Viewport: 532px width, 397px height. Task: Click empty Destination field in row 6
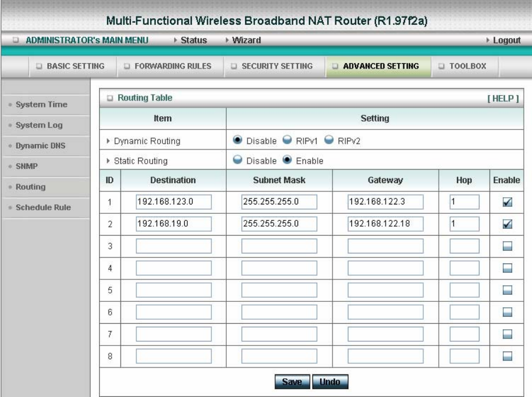click(174, 312)
